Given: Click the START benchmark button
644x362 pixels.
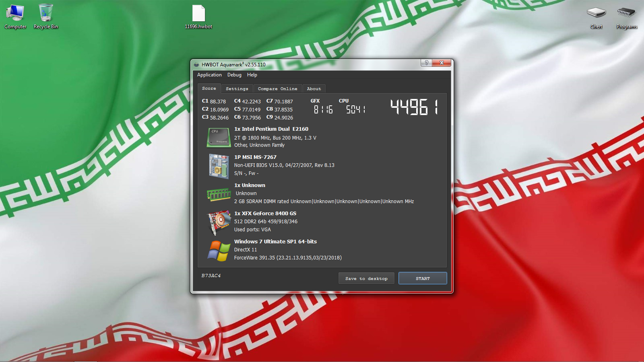Looking at the screenshot, I should pos(423,278).
